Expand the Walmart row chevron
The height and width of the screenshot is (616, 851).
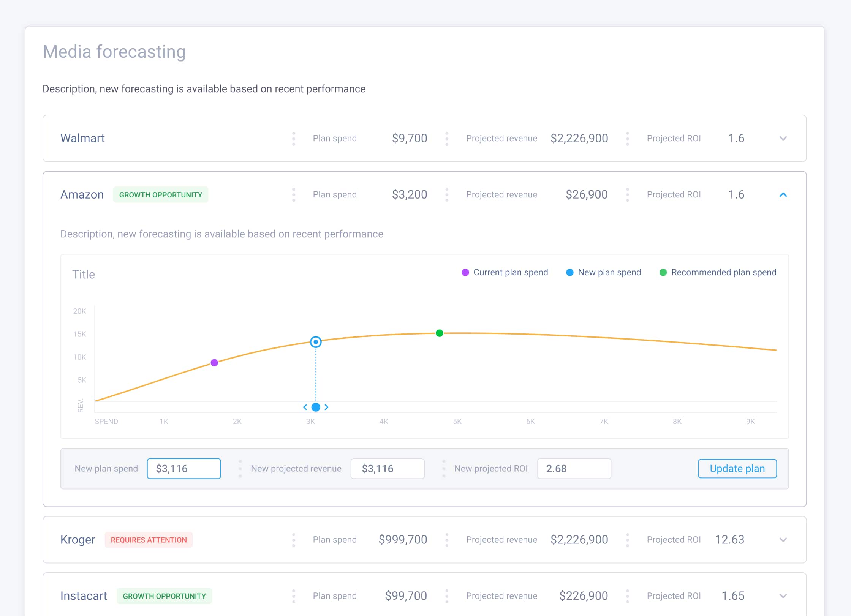[x=783, y=138]
